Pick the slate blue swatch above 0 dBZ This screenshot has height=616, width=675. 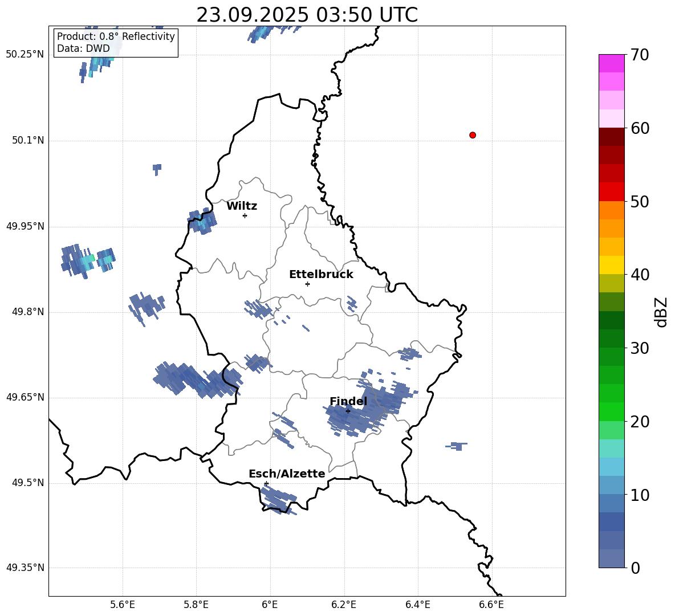coord(611,558)
